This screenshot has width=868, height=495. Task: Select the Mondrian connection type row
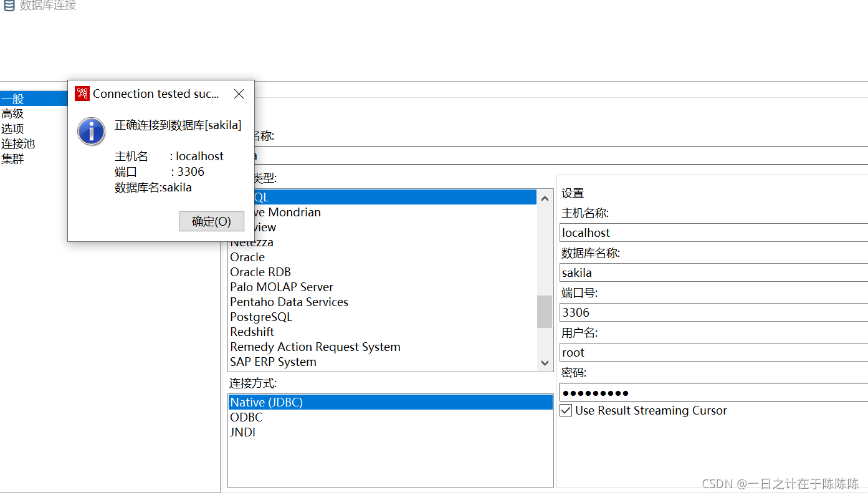pos(396,212)
